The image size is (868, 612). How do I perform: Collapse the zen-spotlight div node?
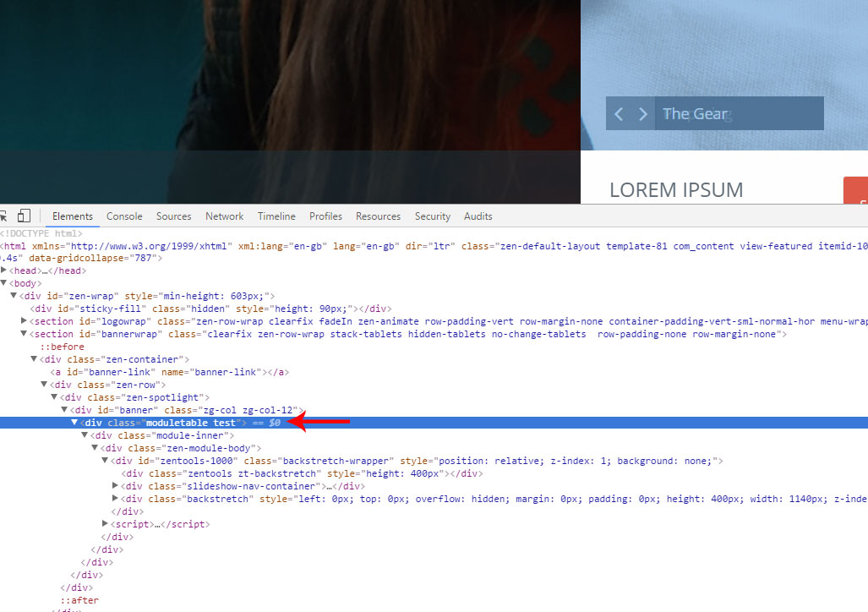(54, 396)
